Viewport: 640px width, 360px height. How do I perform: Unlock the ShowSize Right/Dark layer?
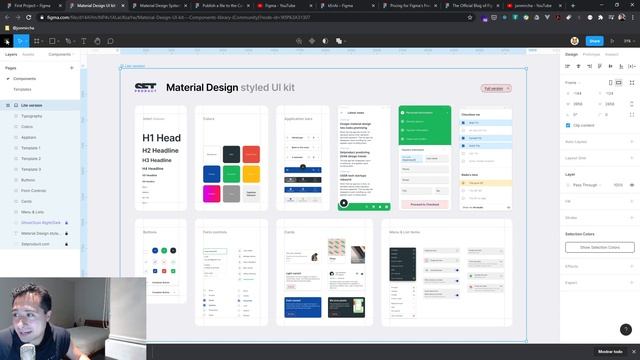[67, 223]
